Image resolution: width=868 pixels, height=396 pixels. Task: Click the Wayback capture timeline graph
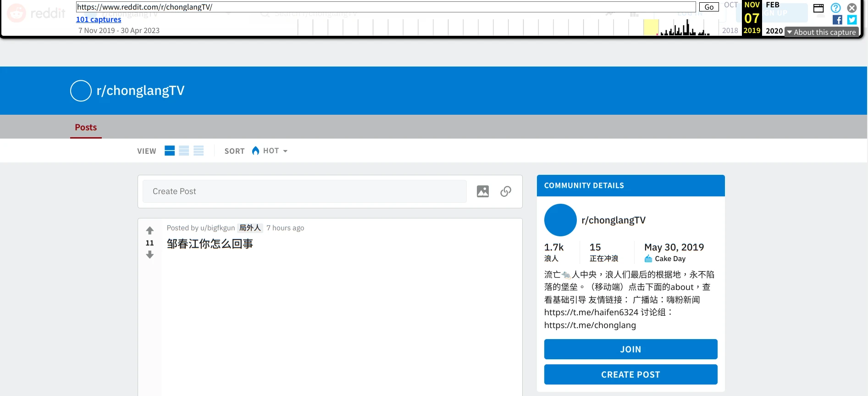pyautogui.click(x=504, y=28)
